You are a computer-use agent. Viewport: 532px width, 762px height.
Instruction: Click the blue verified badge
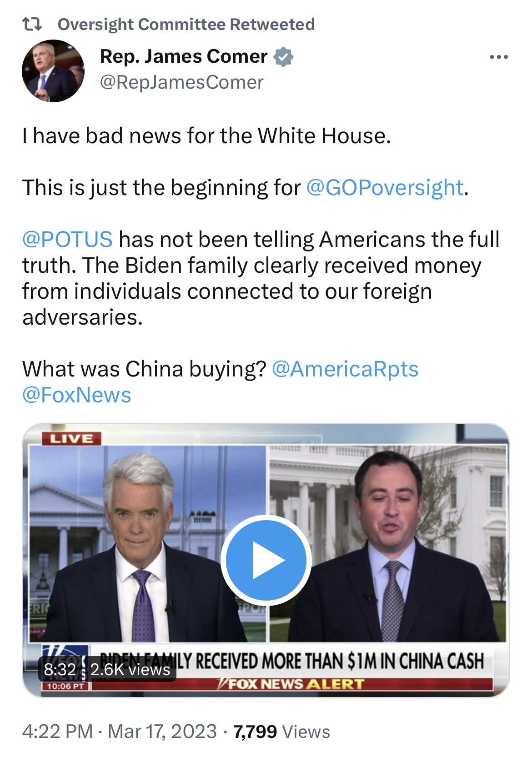pyautogui.click(x=283, y=57)
